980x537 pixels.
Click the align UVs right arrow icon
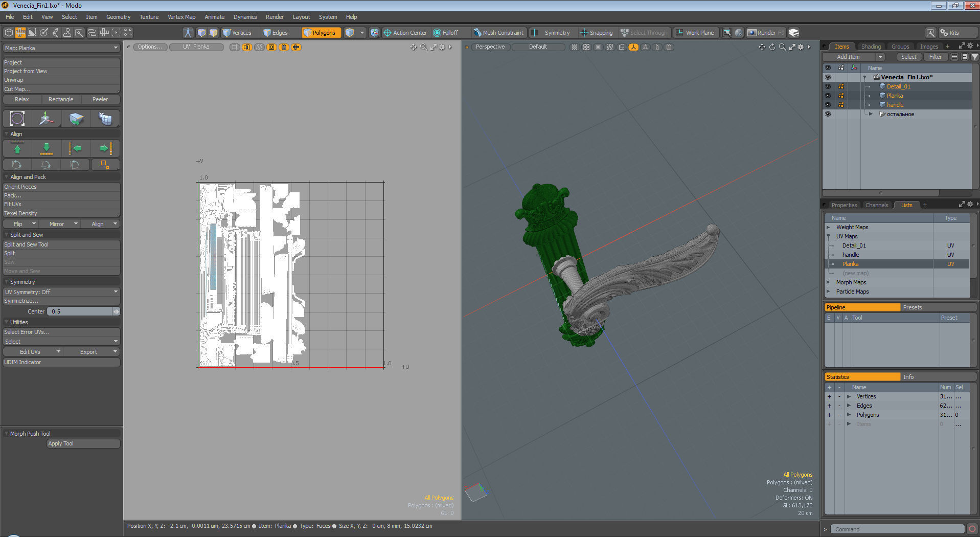click(x=105, y=148)
